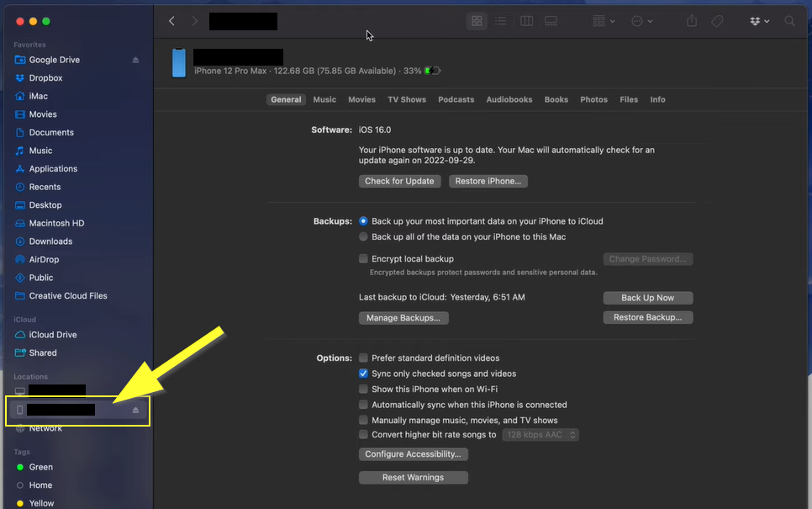Viewport: 812px width, 509px height.
Task: Switch to list view
Action: [501, 21]
